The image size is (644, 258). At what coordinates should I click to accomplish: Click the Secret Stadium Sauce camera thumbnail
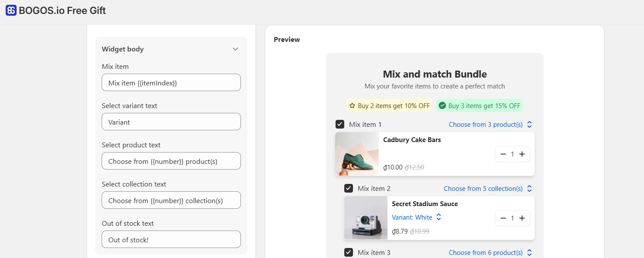point(366,218)
